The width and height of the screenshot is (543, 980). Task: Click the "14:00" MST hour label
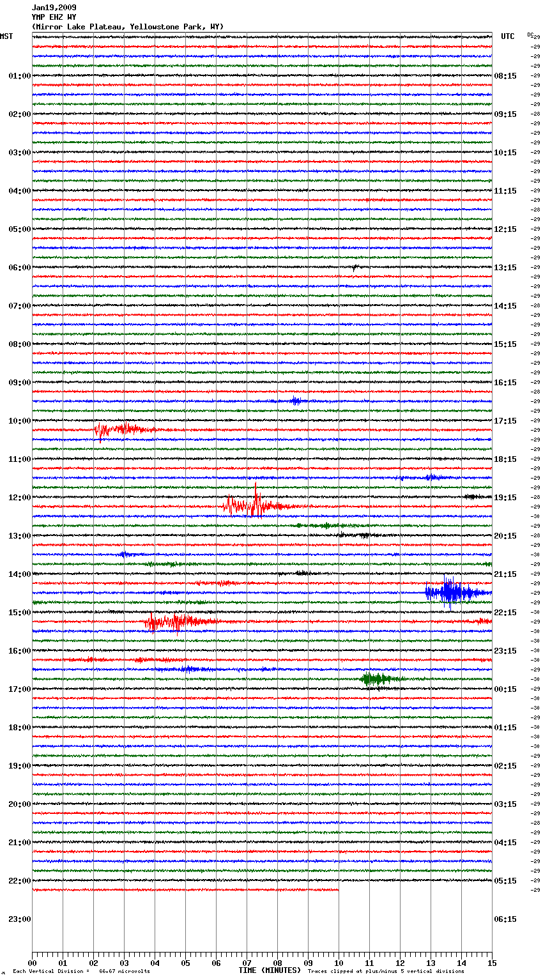coord(20,574)
